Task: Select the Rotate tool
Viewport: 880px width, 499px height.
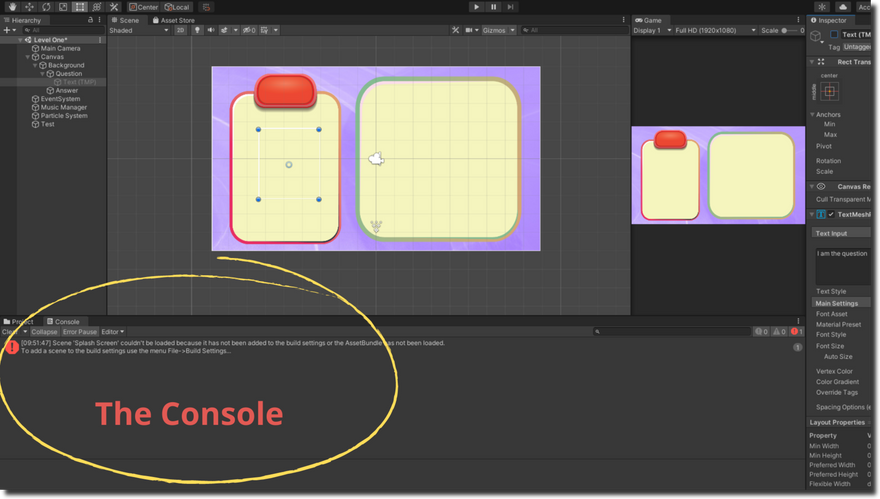Action: (x=45, y=7)
